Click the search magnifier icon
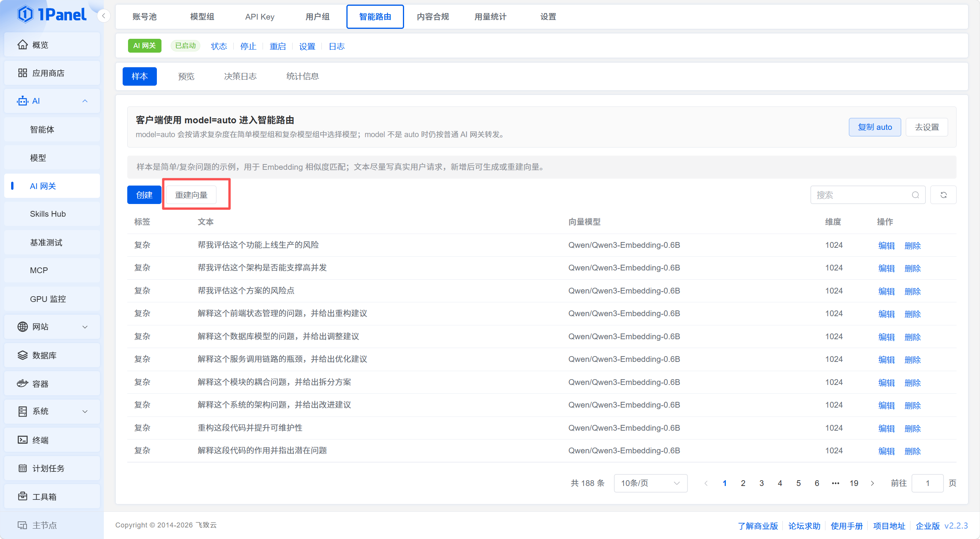Screen dimensions: 980x539 pyautogui.click(x=915, y=195)
